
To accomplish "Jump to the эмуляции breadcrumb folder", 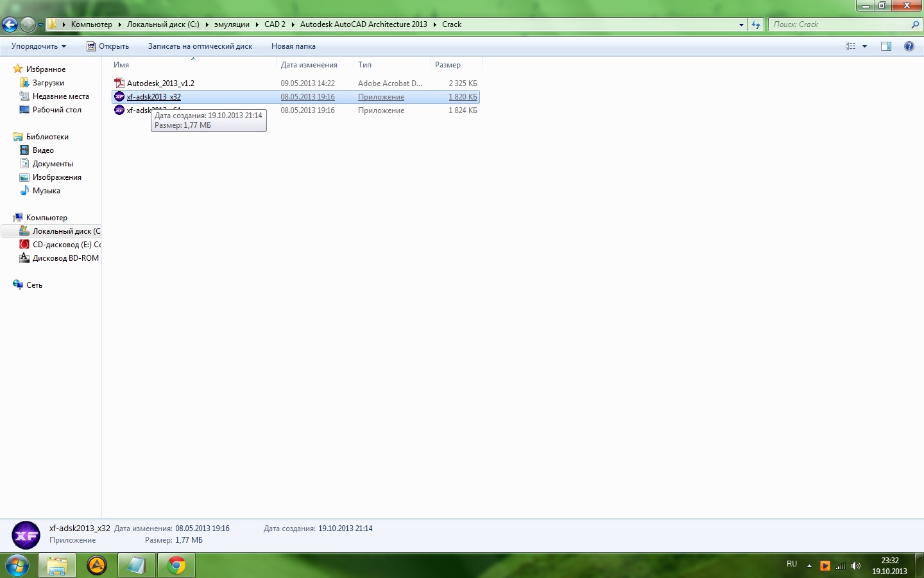I will tap(232, 24).
